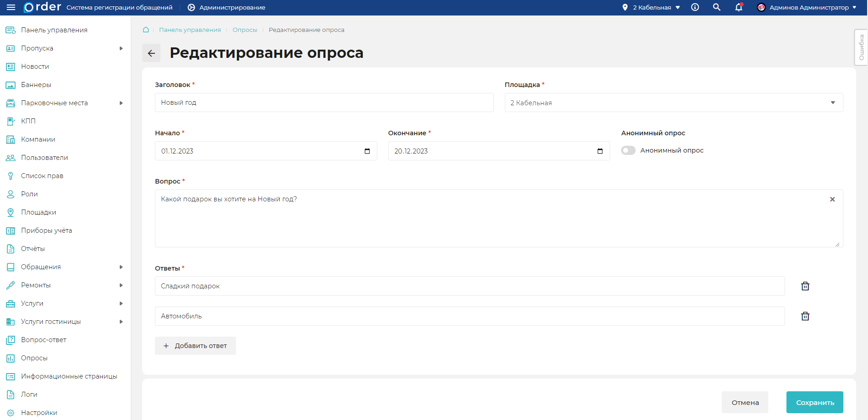This screenshot has height=420, width=868.
Task: Open the search icon in top bar
Action: pos(716,7)
